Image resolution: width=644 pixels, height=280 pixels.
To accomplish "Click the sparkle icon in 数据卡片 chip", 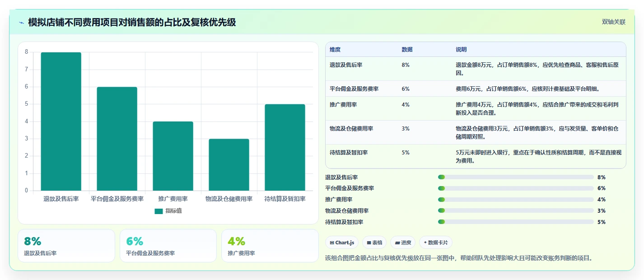I will tap(425, 243).
